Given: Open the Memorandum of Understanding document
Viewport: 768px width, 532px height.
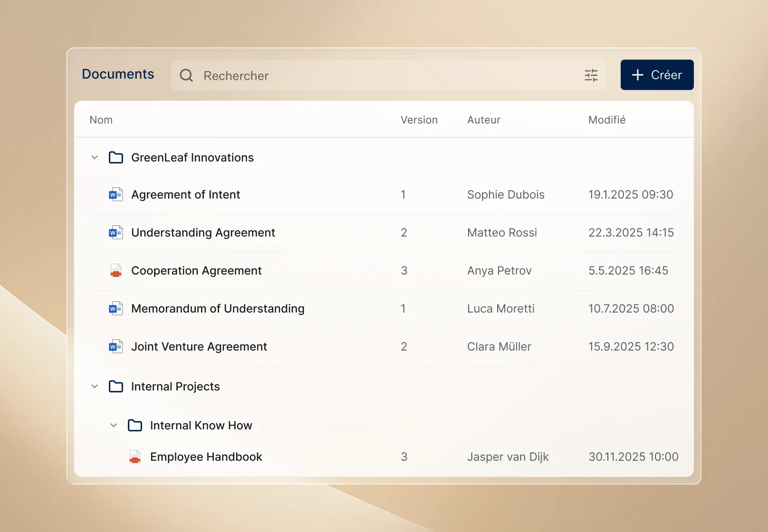Looking at the screenshot, I should 218,309.
